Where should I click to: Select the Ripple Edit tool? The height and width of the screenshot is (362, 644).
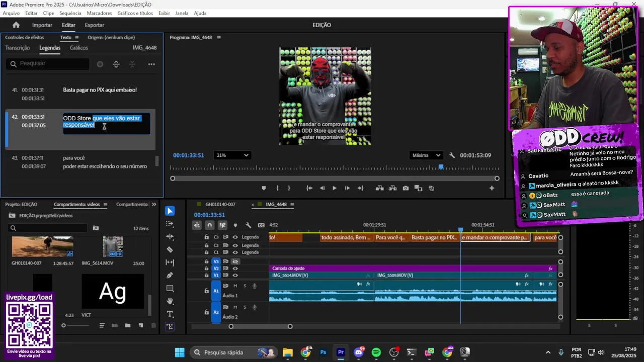tap(170, 237)
